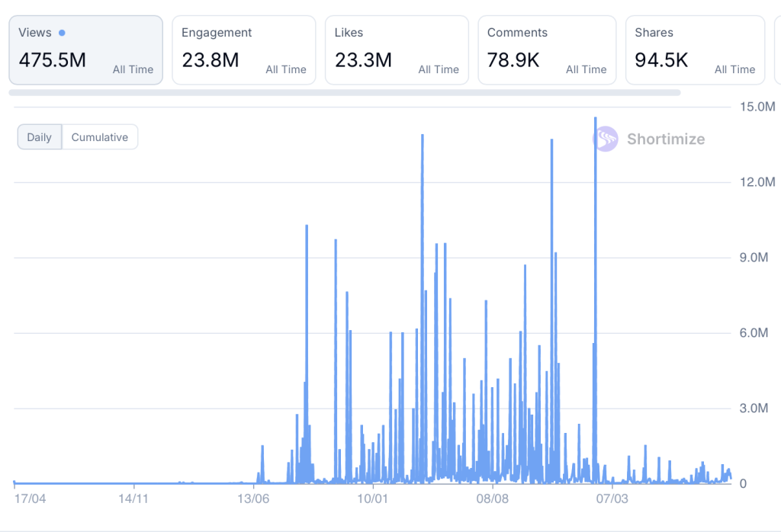The image size is (781, 532).
Task: Click the 07/03 date axis label
Action: 612,498
